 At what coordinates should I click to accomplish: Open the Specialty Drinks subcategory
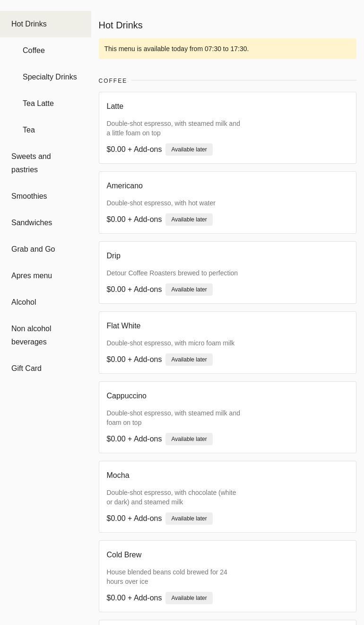point(50,77)
